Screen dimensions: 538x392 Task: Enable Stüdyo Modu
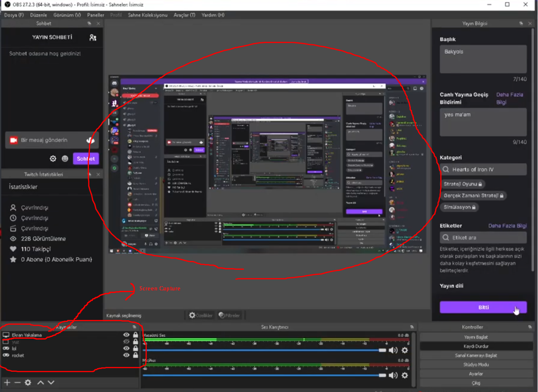(x=476, y=365)
